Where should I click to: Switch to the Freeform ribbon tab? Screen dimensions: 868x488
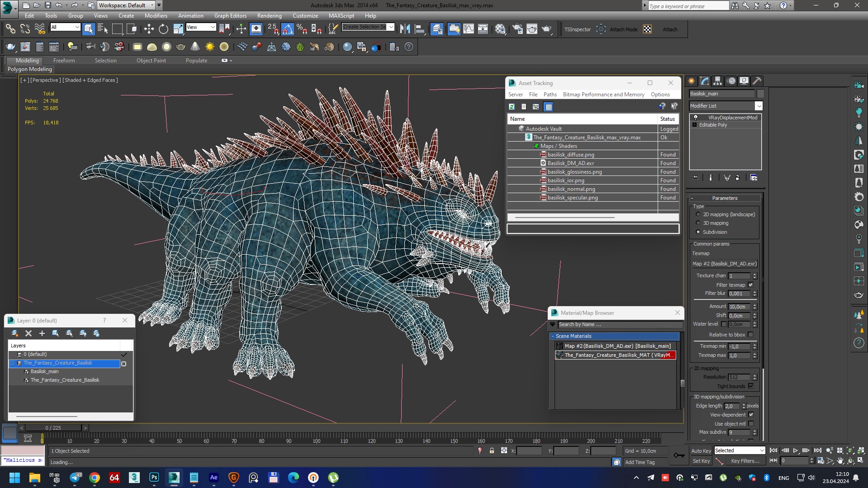tap(64, 60)
